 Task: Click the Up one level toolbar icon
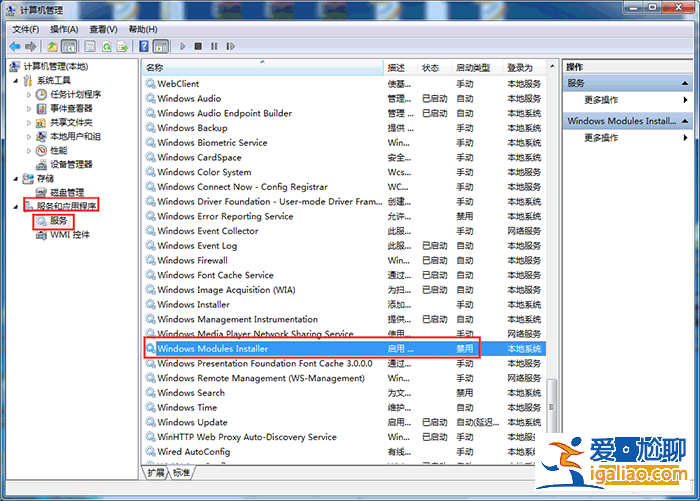[x=53, y=46]
